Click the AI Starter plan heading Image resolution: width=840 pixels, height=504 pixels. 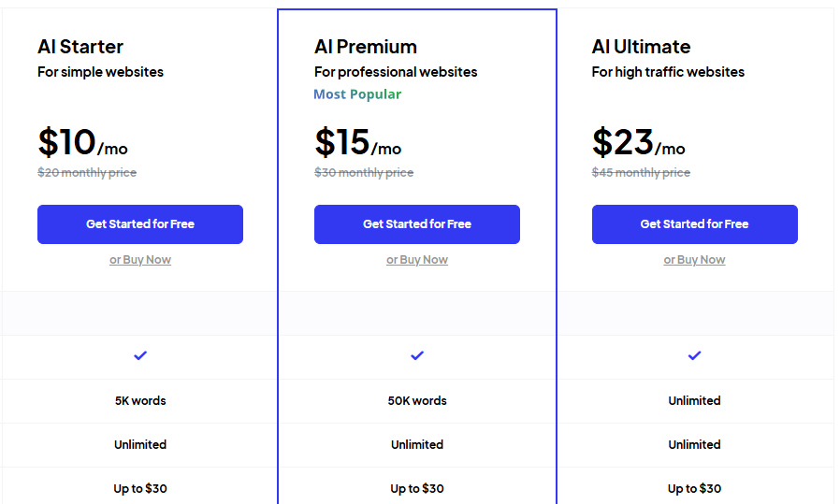80,47
